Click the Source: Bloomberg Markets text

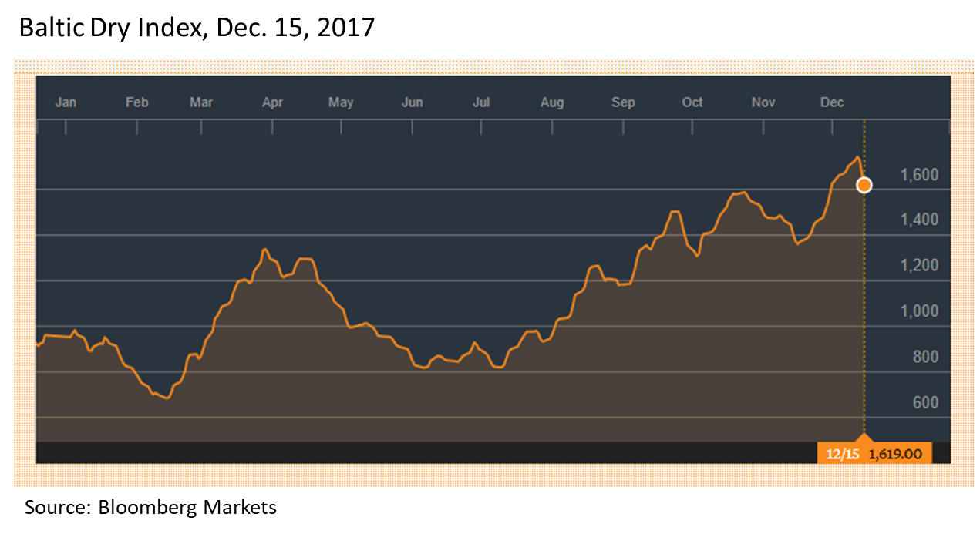tap(150, 508)
